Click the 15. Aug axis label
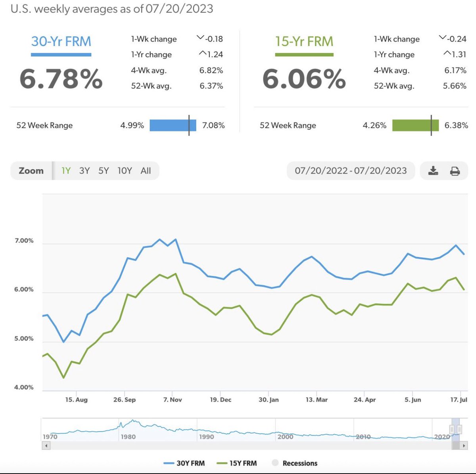The width and height of the screenshot is (476, 474). [x=76, y=399]
